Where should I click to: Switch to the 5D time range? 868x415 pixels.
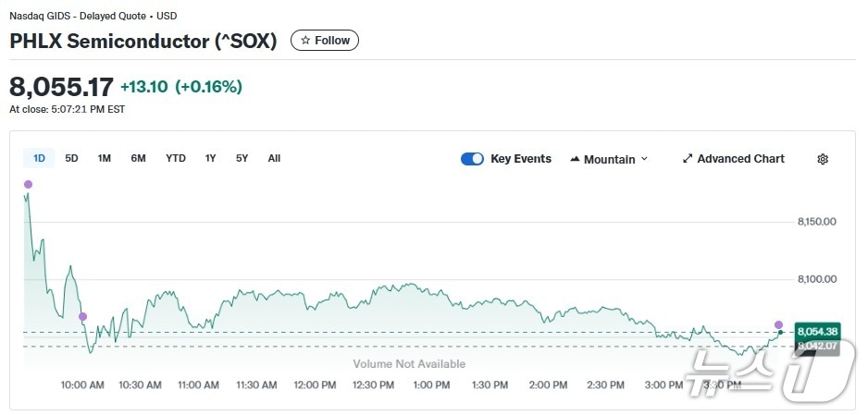click(x=71, y=158)
